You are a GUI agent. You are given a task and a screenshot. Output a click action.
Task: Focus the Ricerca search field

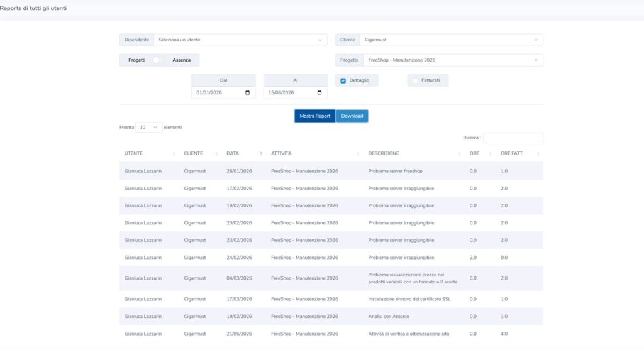coord(513,138)
